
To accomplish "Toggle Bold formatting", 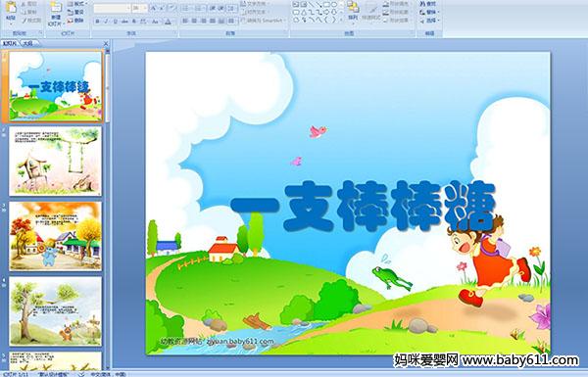I will (98, 22).
